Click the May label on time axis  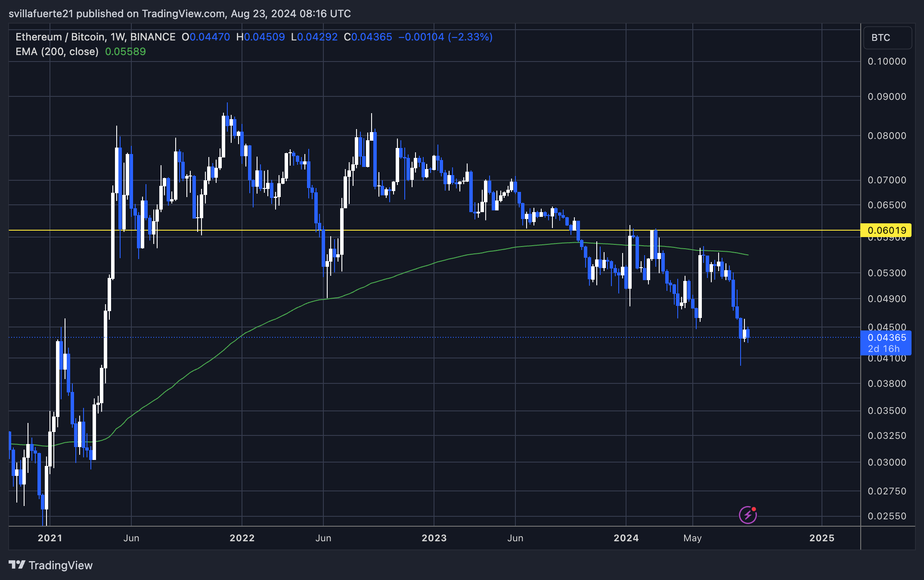pos(692,538)
